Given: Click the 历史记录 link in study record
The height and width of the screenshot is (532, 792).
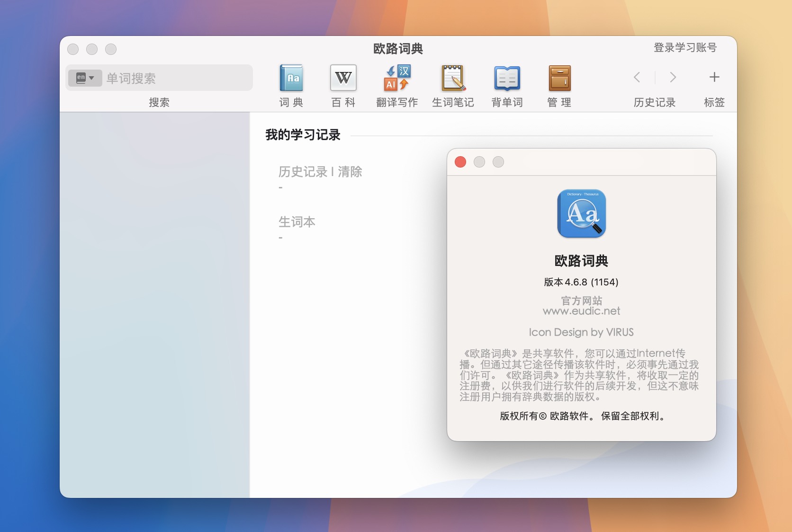Looking at the screenshot, I should [303, 171].
